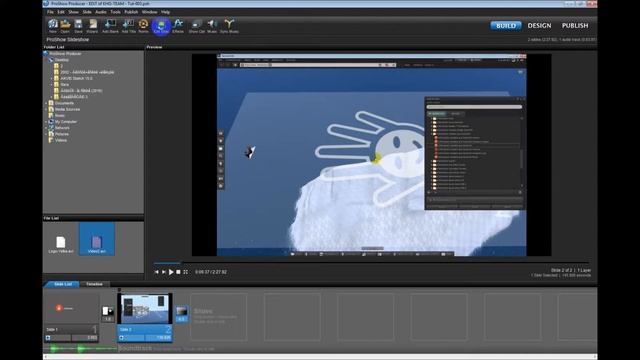Click the Slide 2 duration field

pyautogui.click(x=158, y=338)
